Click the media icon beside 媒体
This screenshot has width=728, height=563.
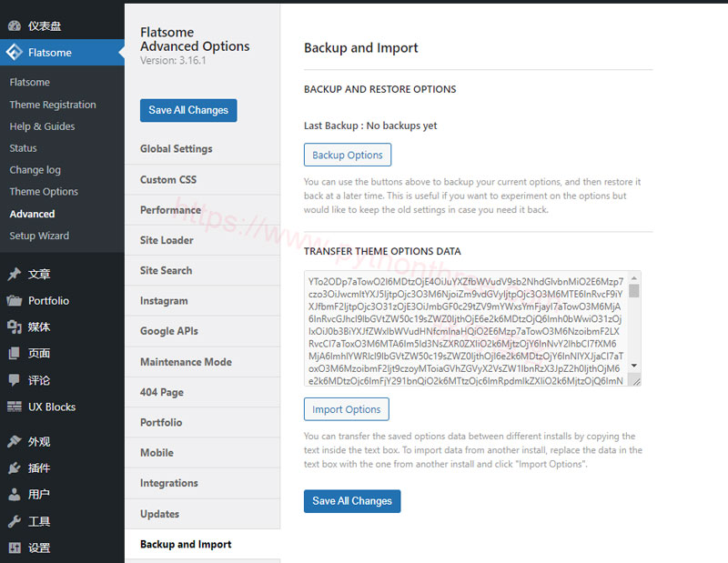pyautogui.click(x=15, y=327)
